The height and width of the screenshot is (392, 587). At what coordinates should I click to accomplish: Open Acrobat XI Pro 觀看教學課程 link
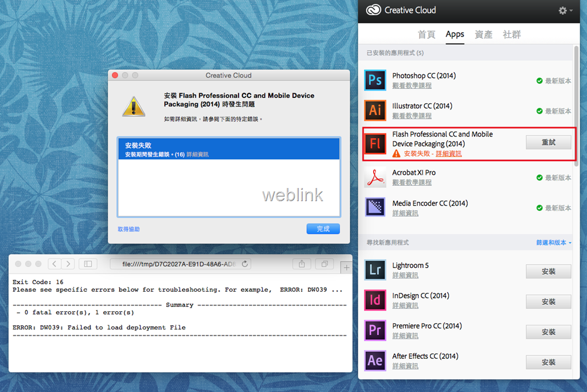click(412, 183)
